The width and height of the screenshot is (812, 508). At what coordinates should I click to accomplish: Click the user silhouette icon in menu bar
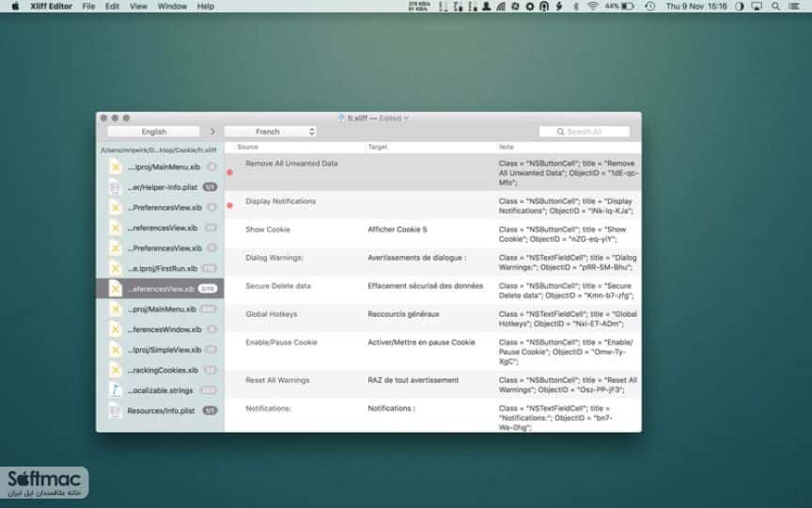point(486,7)
